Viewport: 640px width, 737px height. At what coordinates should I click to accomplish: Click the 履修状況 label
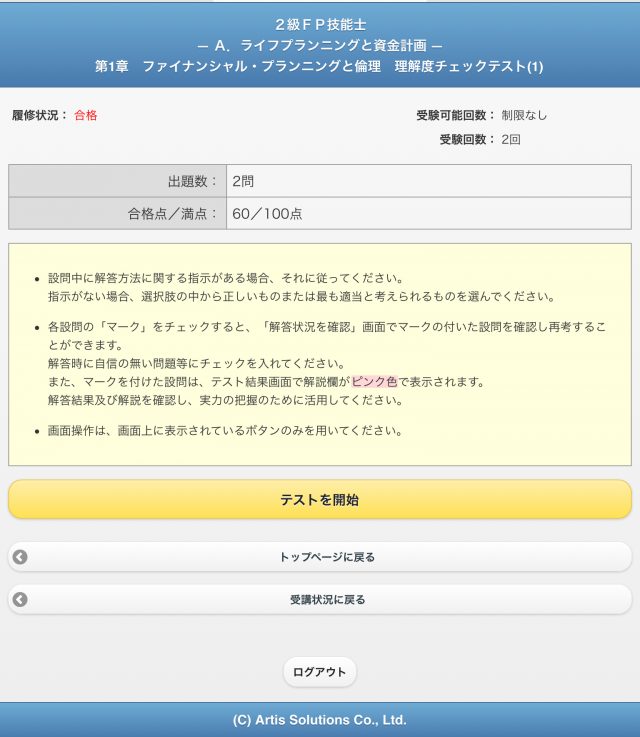click(x=39, y=115)
